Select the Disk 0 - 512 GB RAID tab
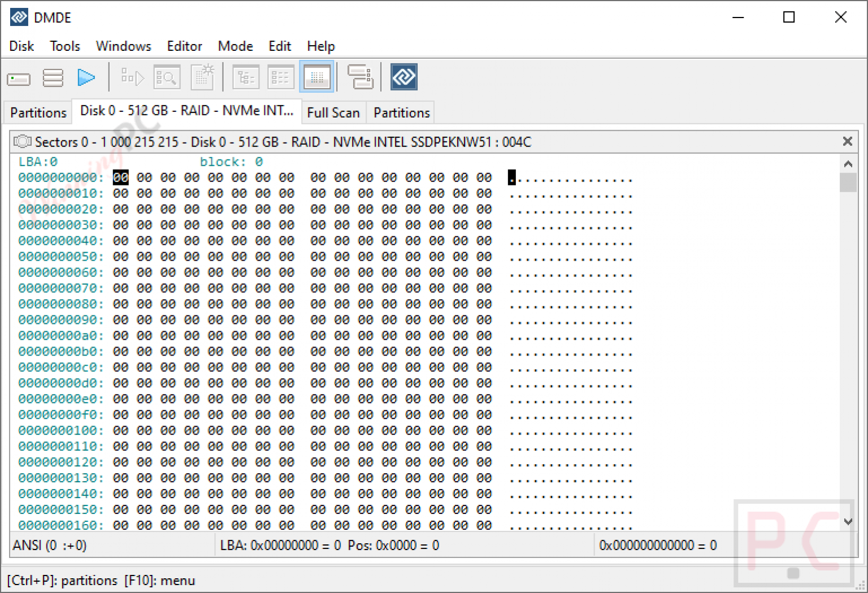This screenshot has width=868, height=593. click(187, 111)
